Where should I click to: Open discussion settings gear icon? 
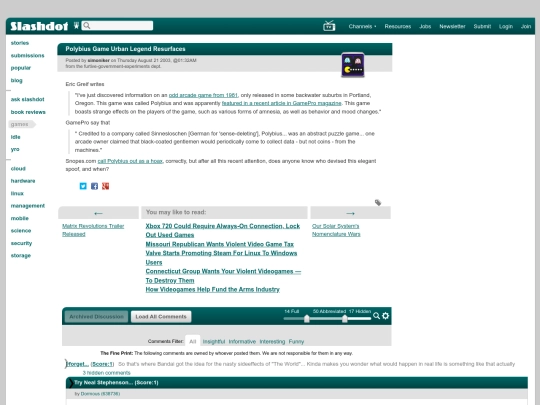[385, 315]
